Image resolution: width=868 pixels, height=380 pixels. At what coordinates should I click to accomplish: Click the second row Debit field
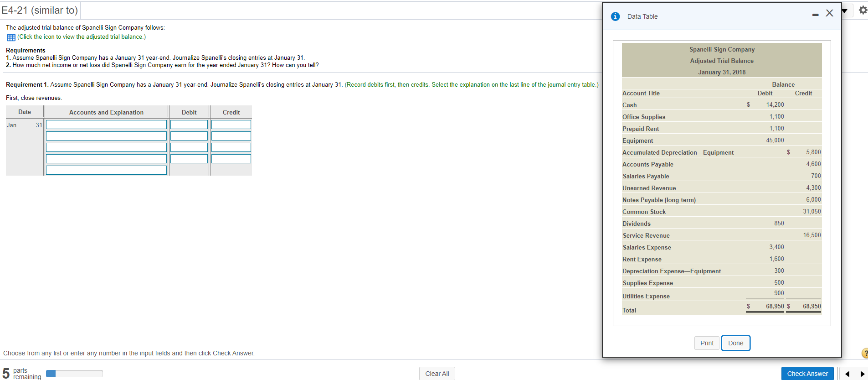(189, 136)
